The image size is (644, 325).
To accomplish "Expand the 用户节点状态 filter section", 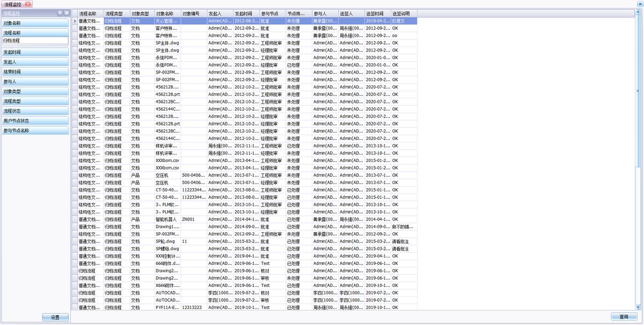I will [x=35, y=121].
